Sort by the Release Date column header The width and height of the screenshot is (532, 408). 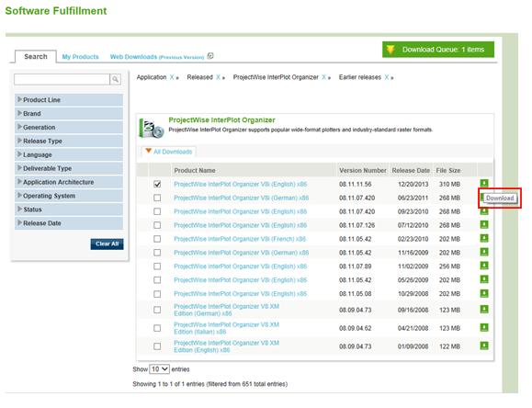tap(411, 170)
